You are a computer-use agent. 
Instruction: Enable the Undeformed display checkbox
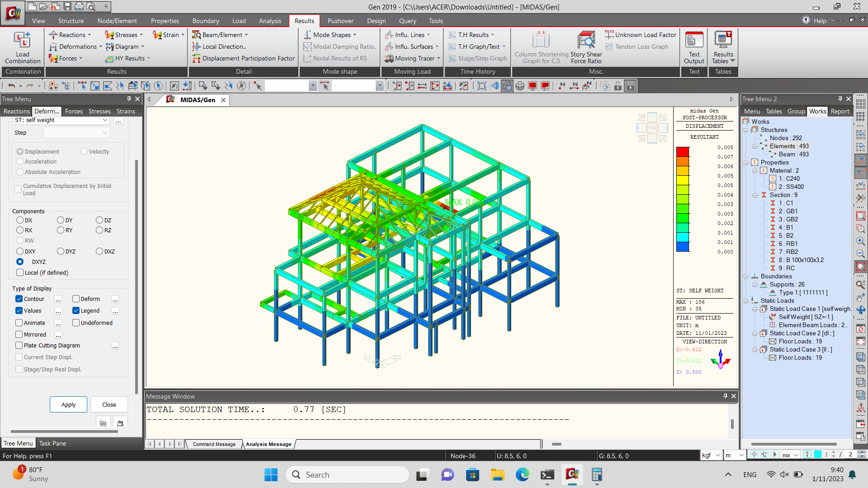point(75,323)
